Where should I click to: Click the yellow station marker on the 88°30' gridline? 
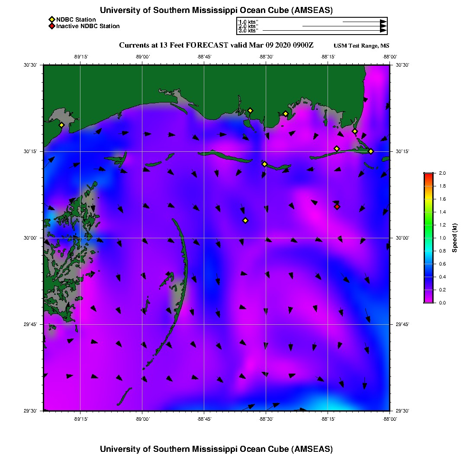coord(265,164)
